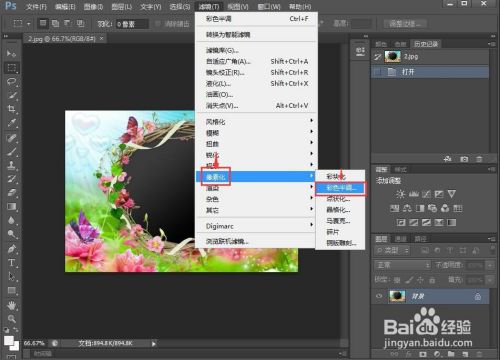500x360 pixels.
Task: Create new document from current state
Action: tap(448, 159)
